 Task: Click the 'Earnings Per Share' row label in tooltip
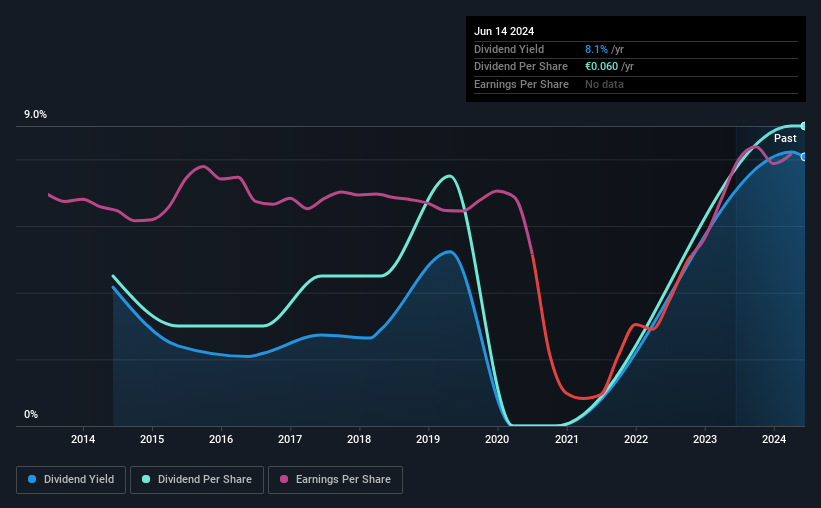pos(521,84)
